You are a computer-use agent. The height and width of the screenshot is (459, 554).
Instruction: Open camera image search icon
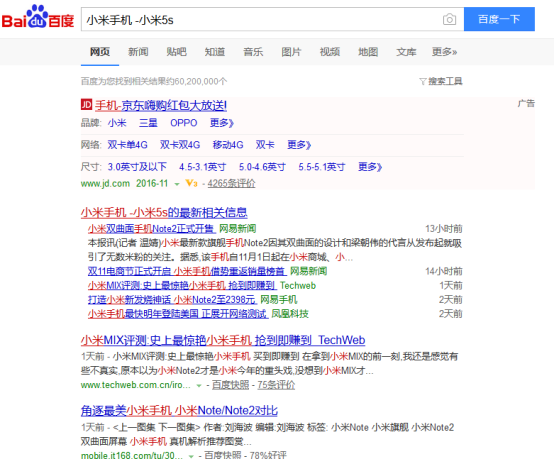pos(449,19)
